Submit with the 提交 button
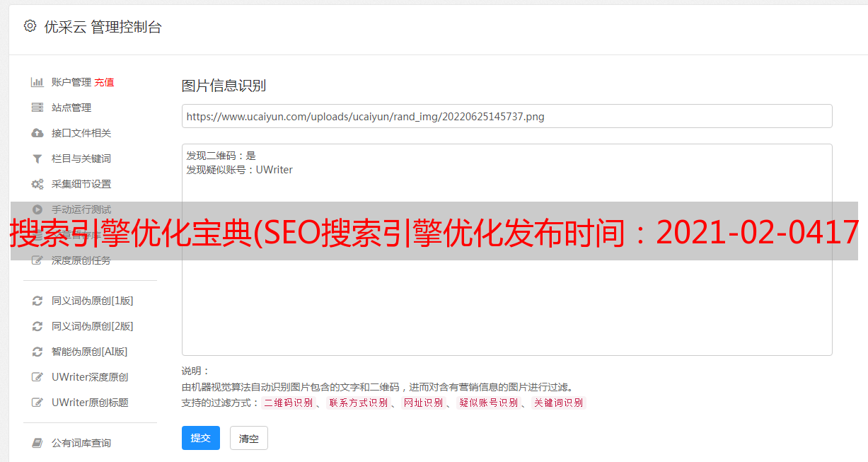868x462 pixels. [201, 438]
